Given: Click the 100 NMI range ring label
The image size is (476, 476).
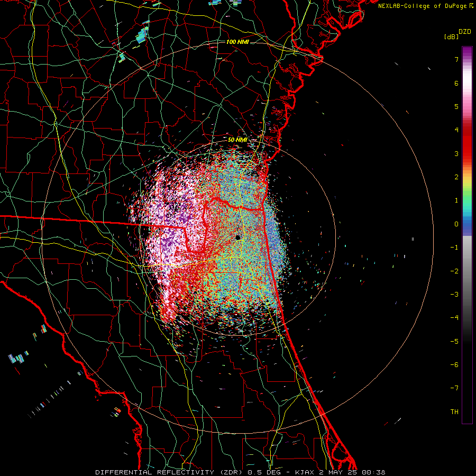Looking at the screenshot, I should (237, 42).
